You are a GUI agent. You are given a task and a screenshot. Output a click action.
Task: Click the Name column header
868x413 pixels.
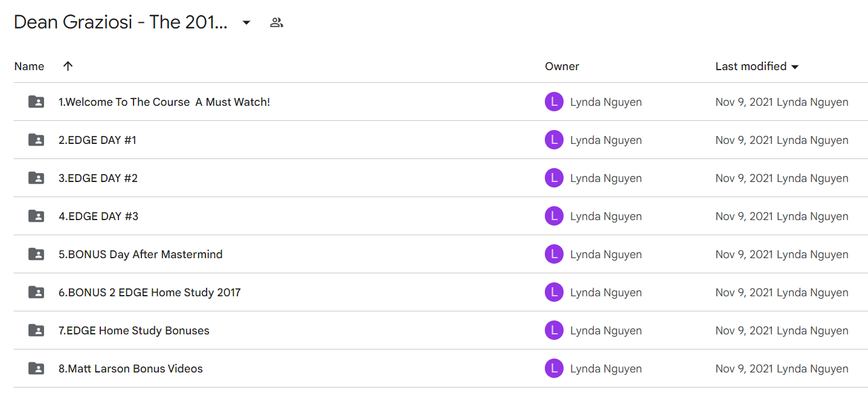click(29, 67)
